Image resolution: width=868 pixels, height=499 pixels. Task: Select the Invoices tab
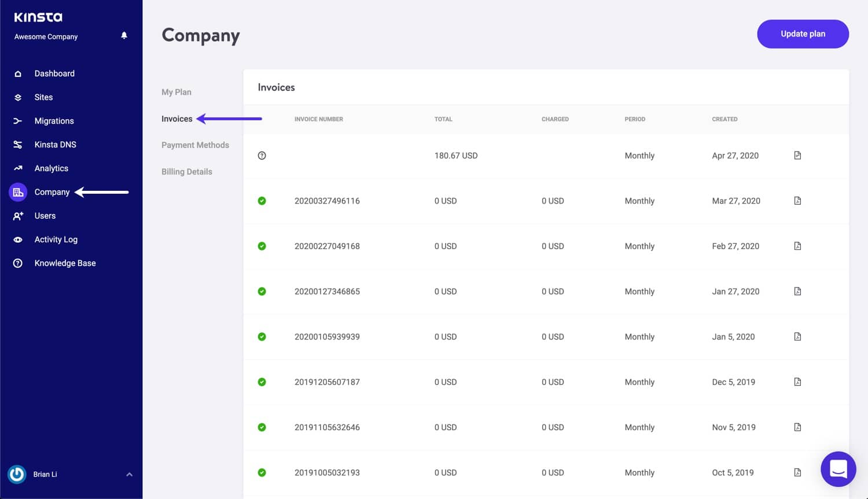click(176, 119)
